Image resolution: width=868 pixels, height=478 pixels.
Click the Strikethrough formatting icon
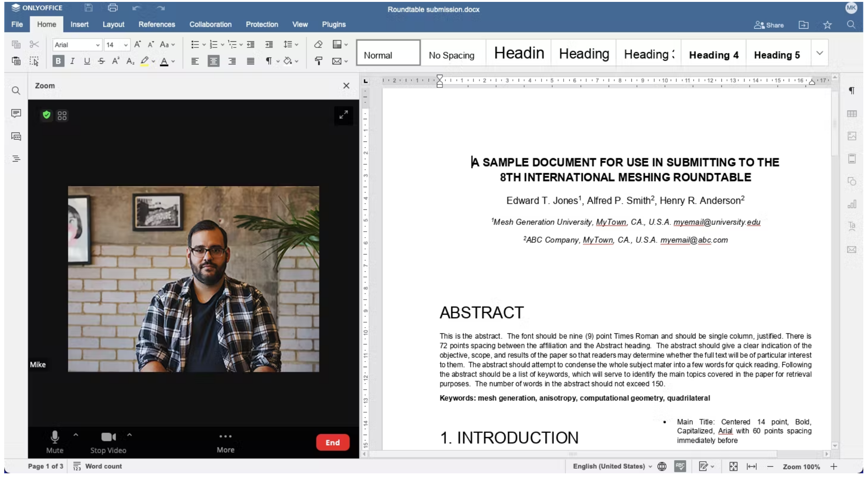(101, 61)
